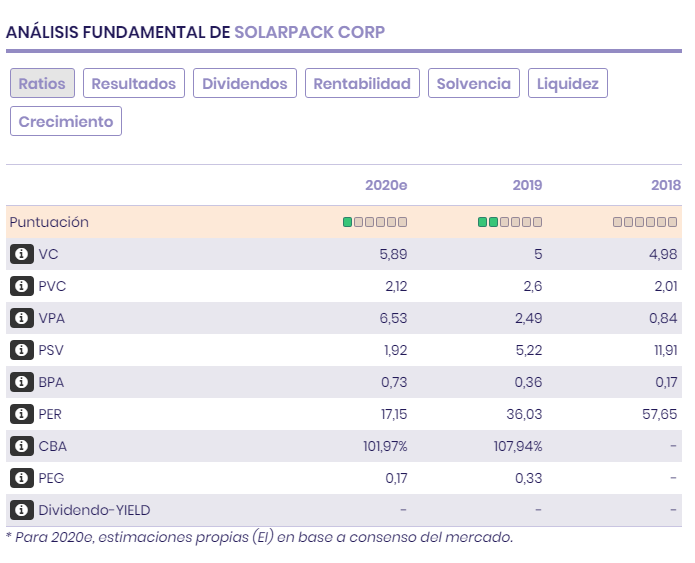Click the Dividendo-YIELD info icon
The width and height of the screenshot is (695, 563).
tap(21, 510)
